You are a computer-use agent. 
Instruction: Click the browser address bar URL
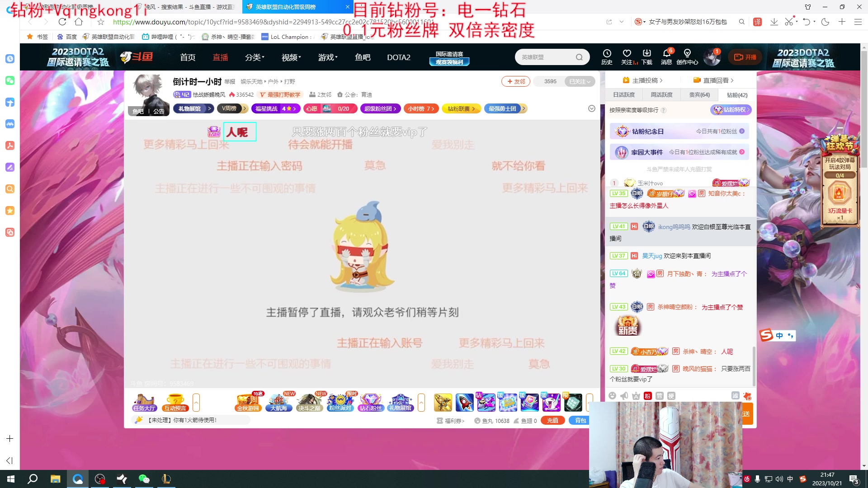pyautogui.click(x=274, y=22)
